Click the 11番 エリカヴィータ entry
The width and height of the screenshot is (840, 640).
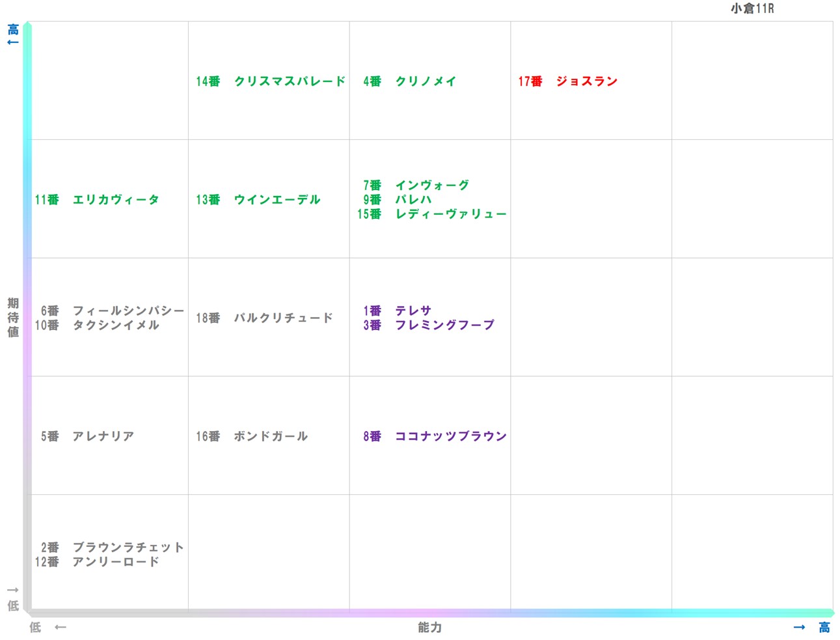click(x=96, y=200)
